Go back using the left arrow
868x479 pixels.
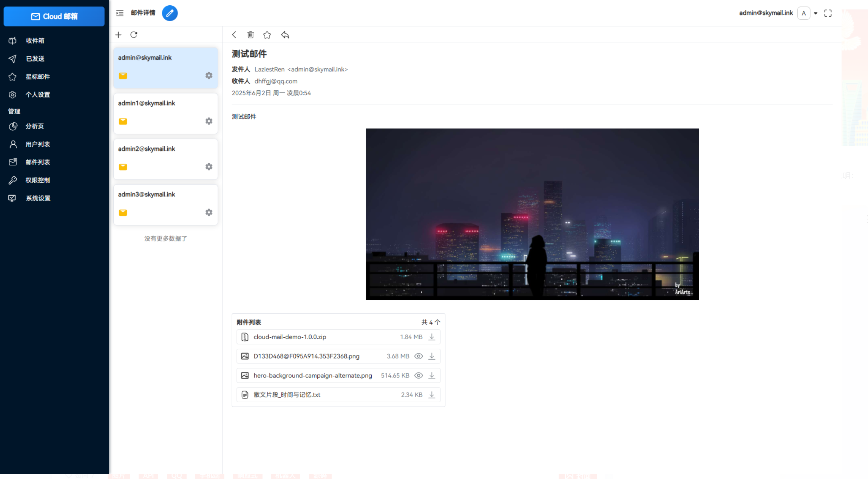[234, 35]
